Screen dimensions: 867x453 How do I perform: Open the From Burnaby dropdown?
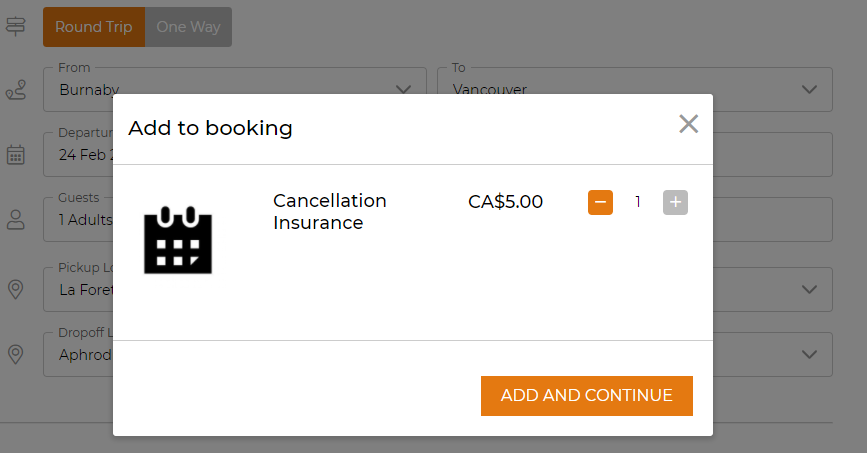[235, 89]
